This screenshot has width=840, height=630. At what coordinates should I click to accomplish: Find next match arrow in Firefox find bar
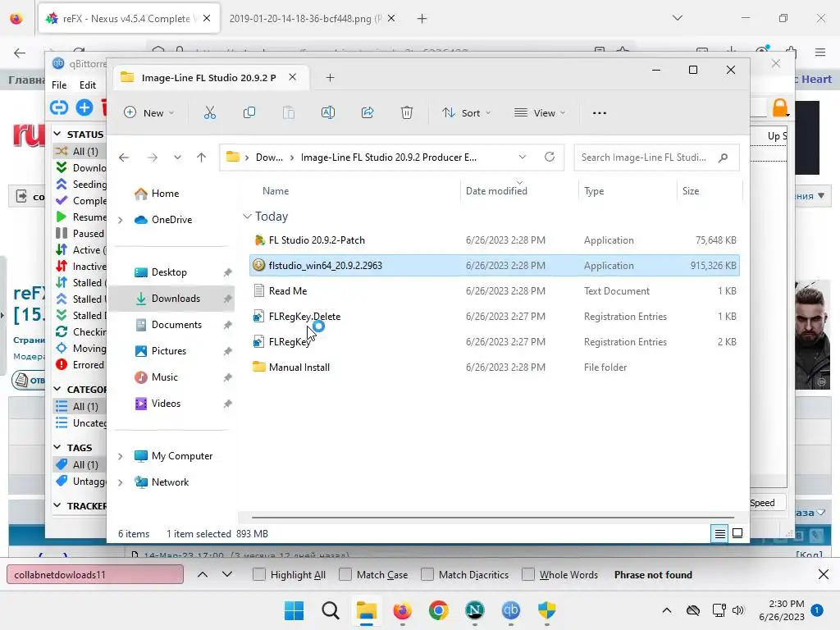click(x=227, y=574)
